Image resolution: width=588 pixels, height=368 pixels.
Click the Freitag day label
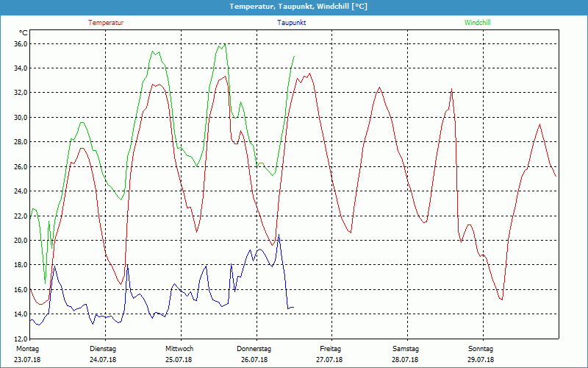click(x=330, y=349)
